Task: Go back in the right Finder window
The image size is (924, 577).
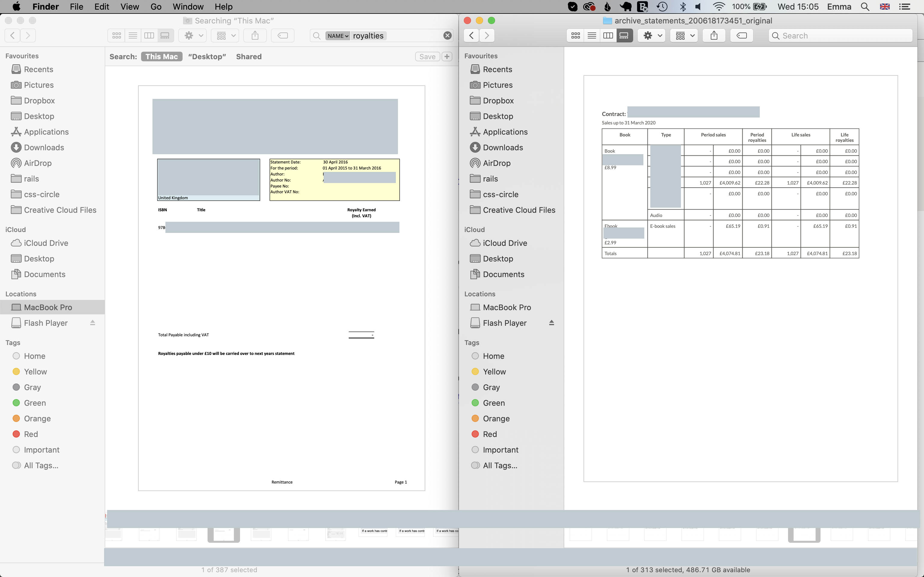Action: click(472, 35)
